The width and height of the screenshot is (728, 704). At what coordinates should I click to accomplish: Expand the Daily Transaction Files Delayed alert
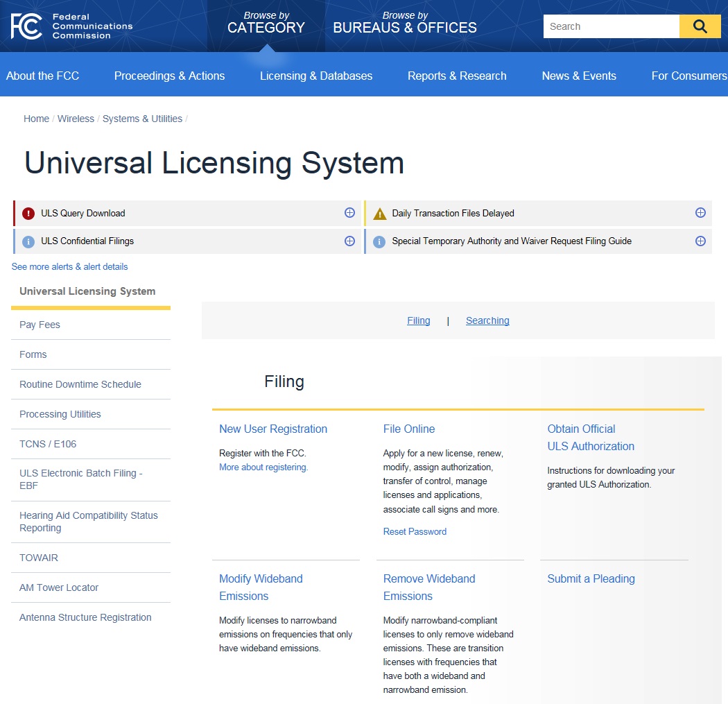(x=700, y=213)
